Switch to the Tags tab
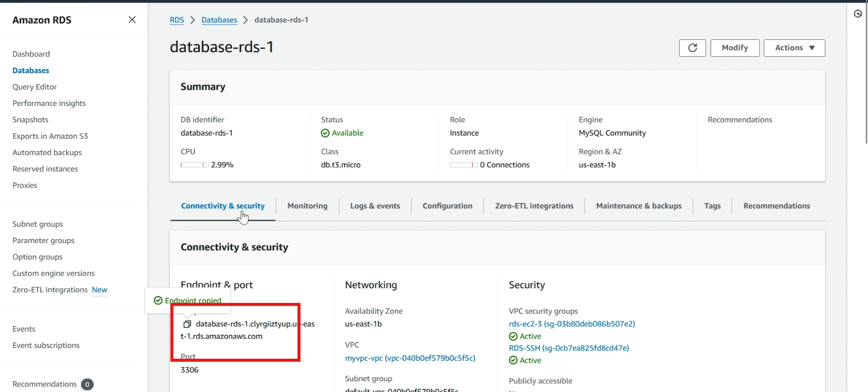Screen dimensions: 868x392 [712, 206]
